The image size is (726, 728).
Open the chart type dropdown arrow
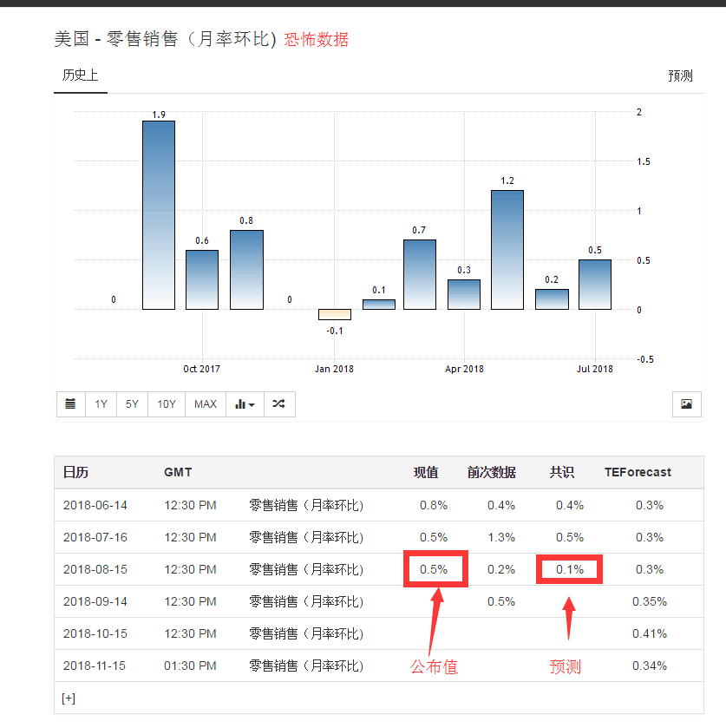pyautogui.click(x=252, y=403)
